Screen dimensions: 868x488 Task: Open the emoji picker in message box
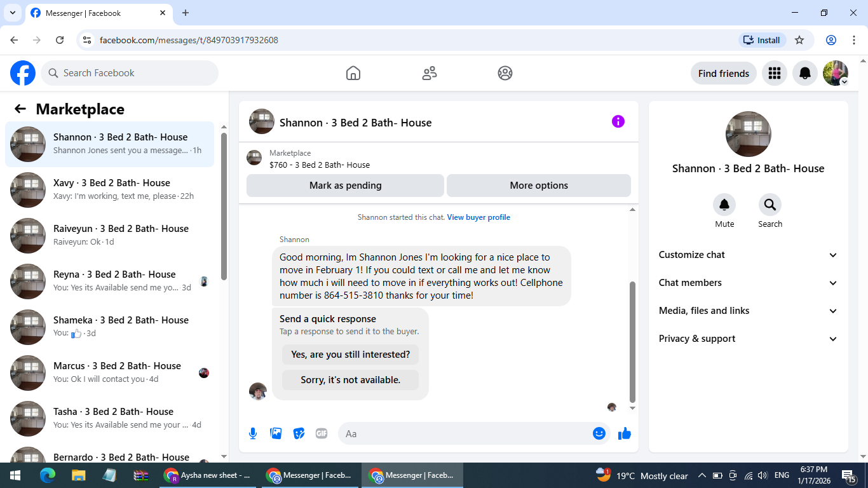pyautogui.click(x=599, y=433)
